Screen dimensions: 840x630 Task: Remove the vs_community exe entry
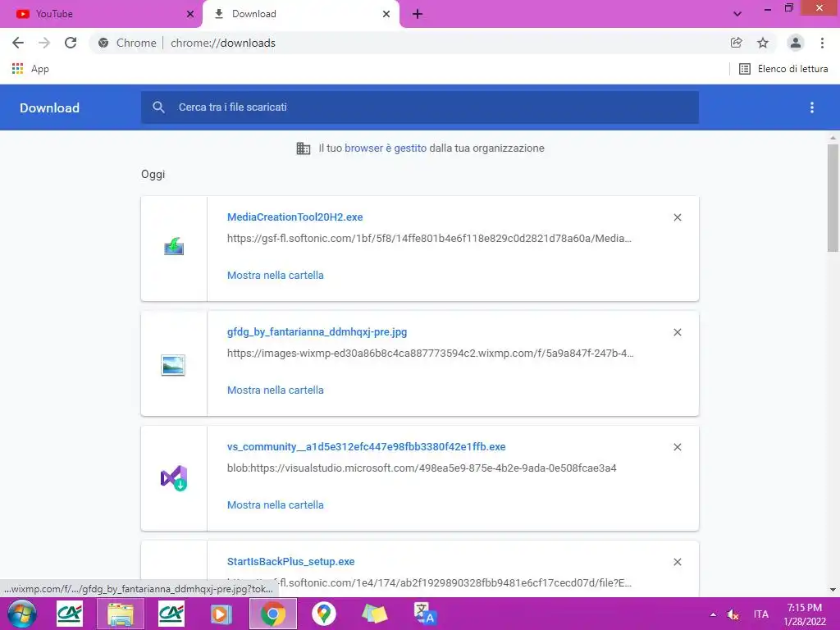(x=678, y=447)
